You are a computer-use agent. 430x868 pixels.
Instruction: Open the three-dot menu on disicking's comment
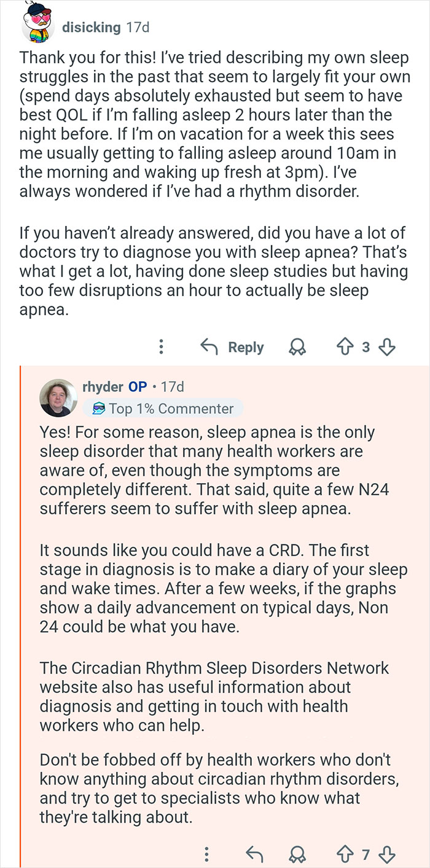pos(161,346)
